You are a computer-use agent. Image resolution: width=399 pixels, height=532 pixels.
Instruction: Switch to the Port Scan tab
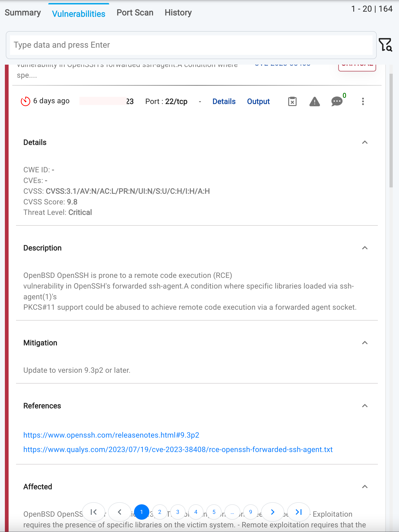tap(135, 13)
